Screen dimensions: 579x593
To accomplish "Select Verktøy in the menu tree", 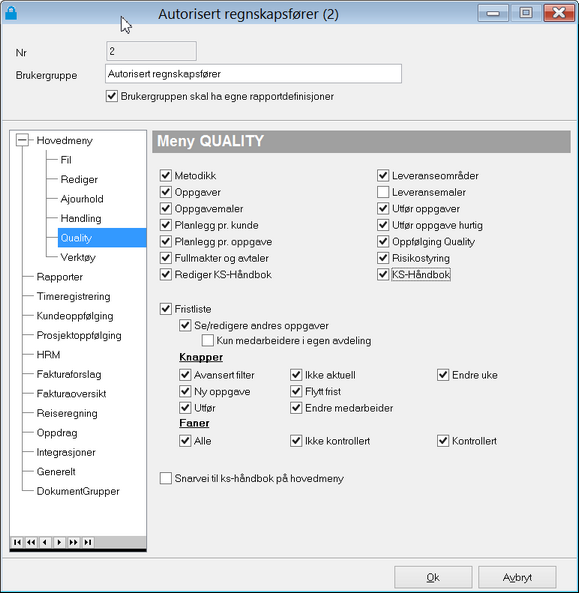I will pos(78,257).
